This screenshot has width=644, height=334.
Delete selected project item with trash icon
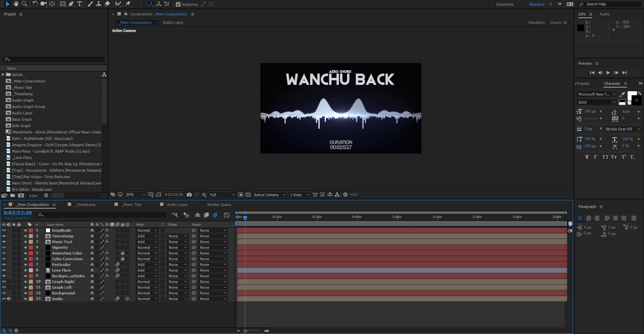tap(46, 196)
